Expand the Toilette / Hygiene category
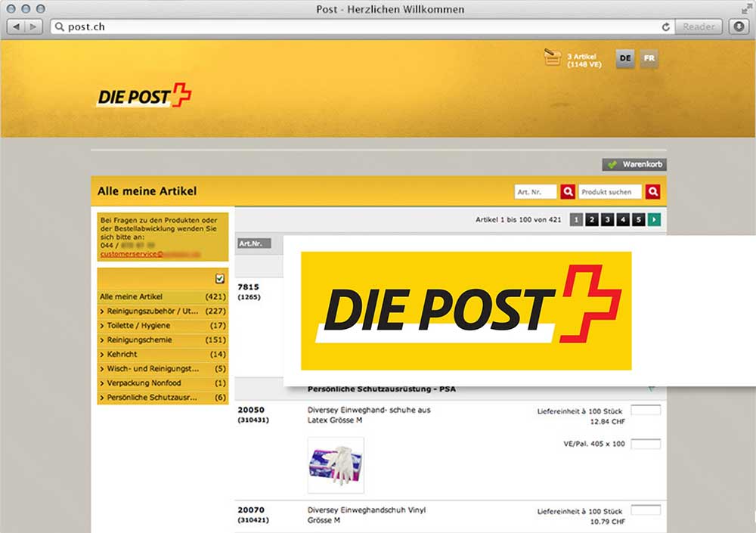Image resolution: width=756 pixels, height=533 pixels. (x=163, y=326)
